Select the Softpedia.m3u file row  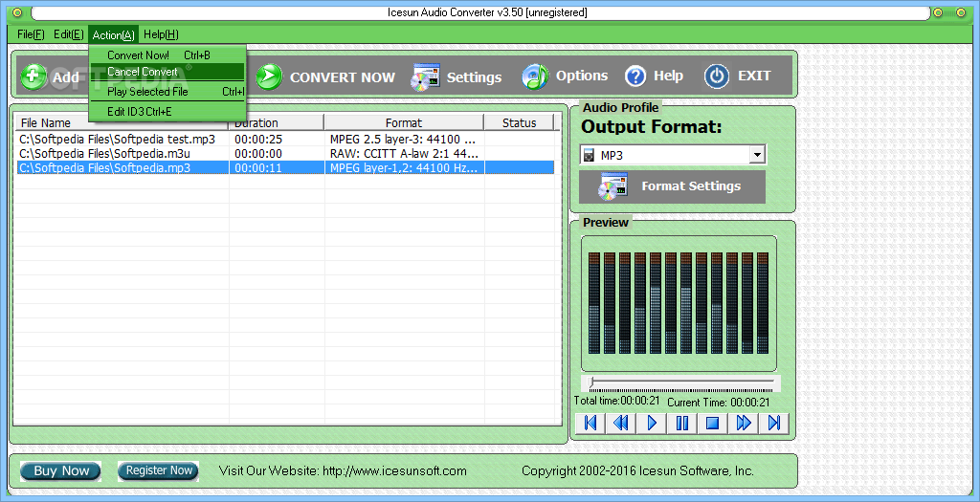tap(285, 154)
